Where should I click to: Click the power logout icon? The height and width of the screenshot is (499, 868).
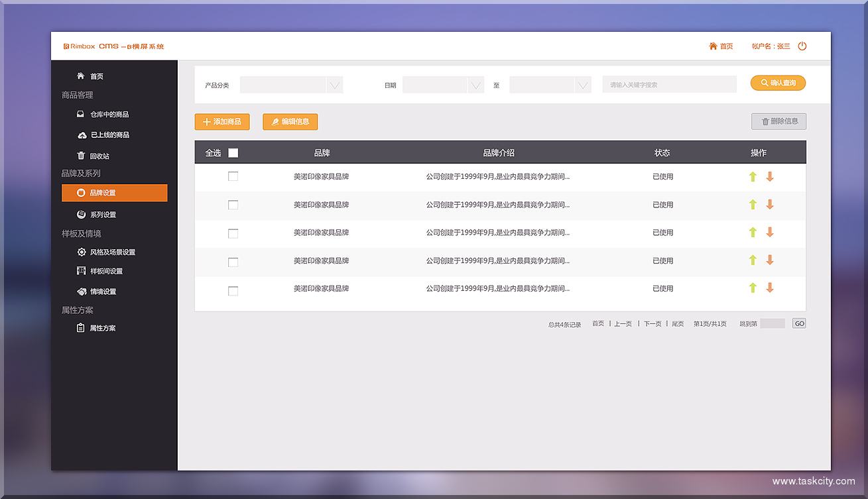802,46
